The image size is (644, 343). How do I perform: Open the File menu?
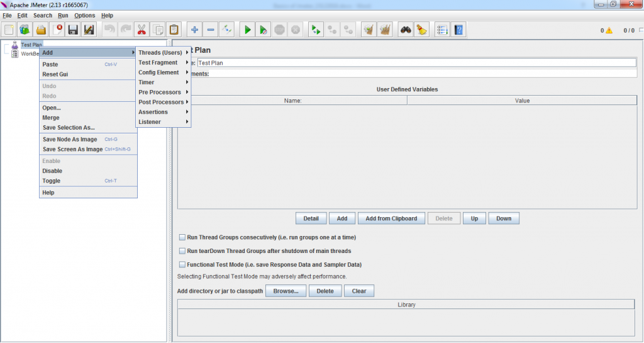pos(7,16)
